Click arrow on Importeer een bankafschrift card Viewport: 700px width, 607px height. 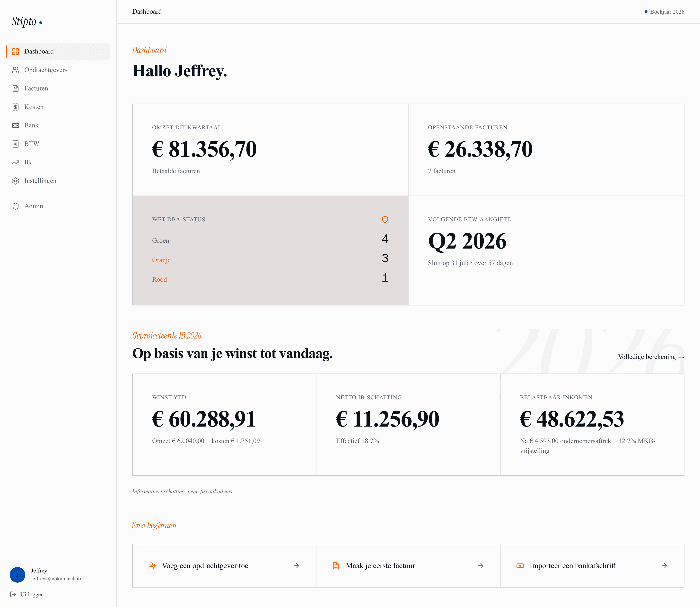(665, 566)
